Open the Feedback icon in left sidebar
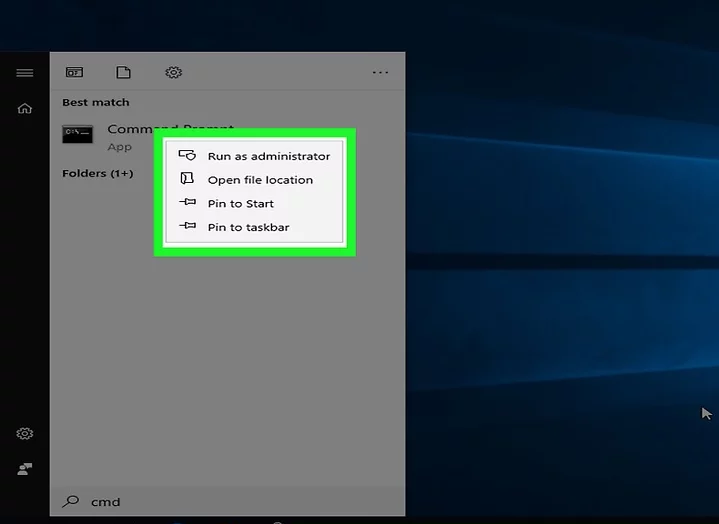 click(24, 468)
